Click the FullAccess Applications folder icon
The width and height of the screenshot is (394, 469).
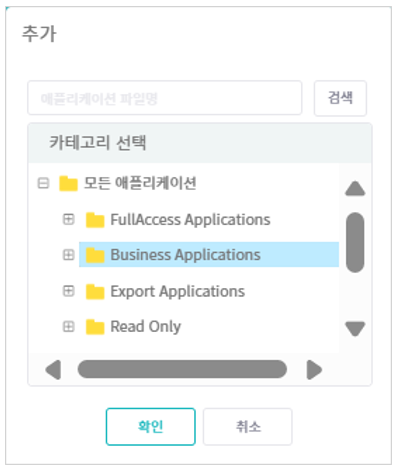[95, 220]
